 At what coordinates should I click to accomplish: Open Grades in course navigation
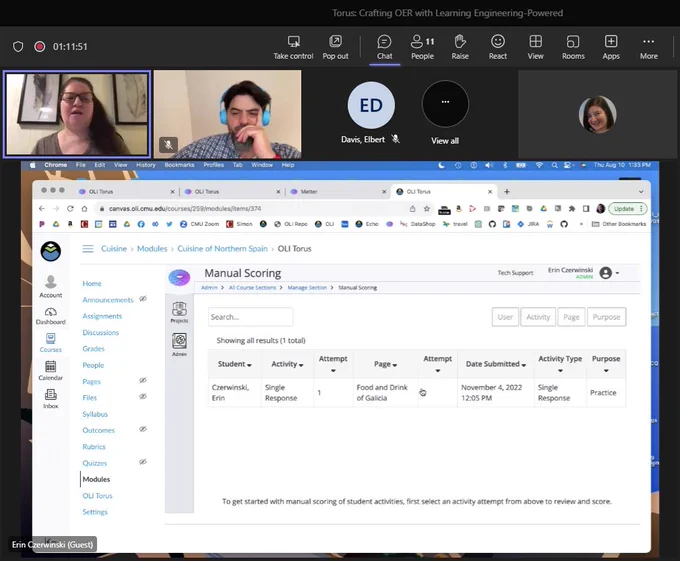tap(94, 349)
